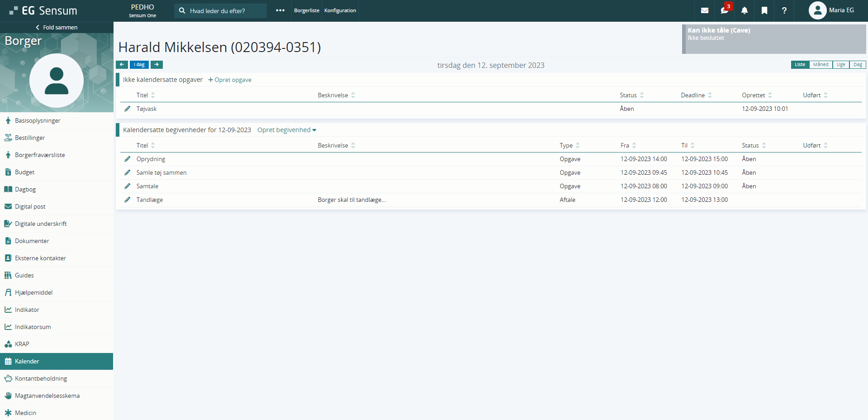Open help question mark icon
Screen dimensions: 868x420
[x=784, y=10]
